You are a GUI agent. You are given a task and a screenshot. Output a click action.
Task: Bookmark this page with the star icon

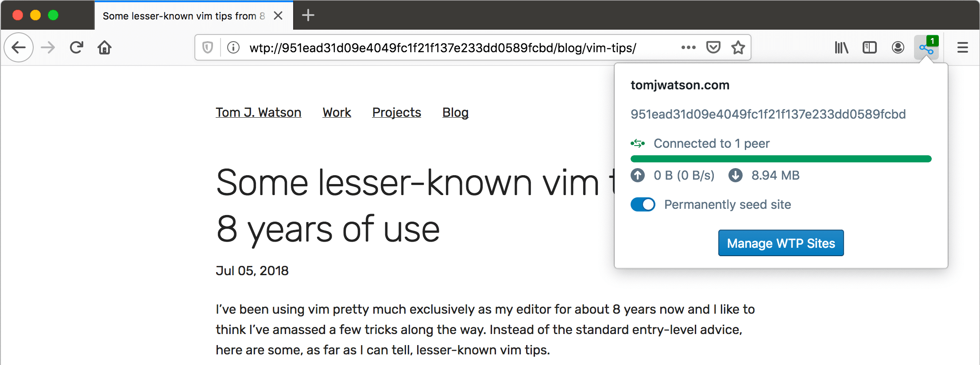pyautogui.click(x=738, y=47)
